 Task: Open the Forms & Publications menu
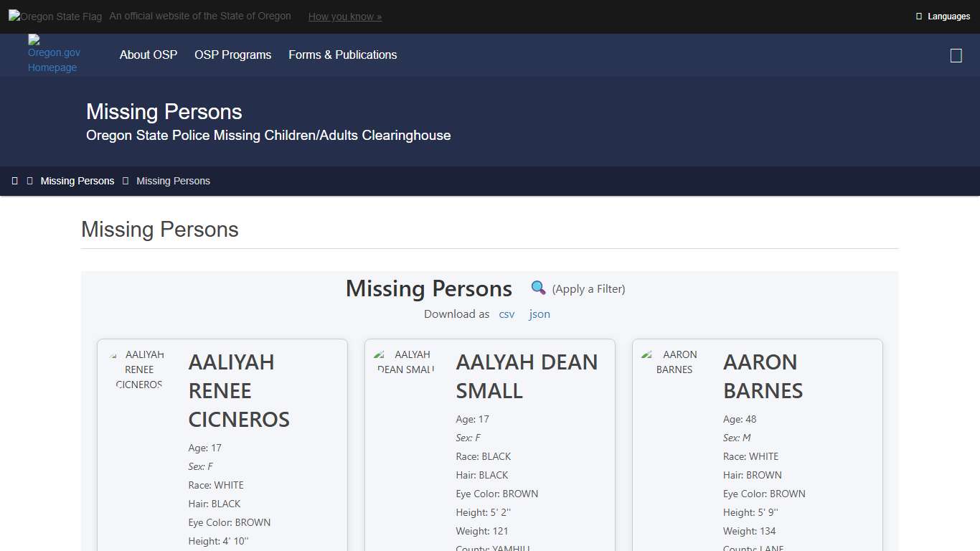pos(342,55)
